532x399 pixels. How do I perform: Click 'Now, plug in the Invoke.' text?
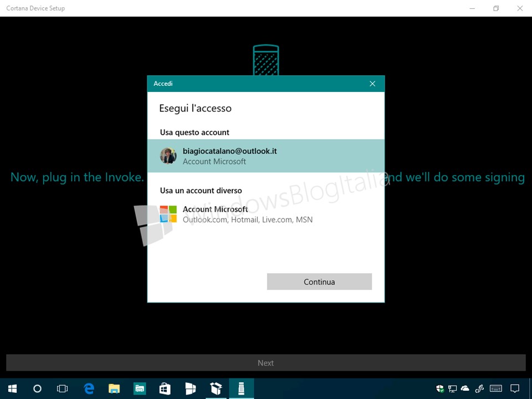78,177
